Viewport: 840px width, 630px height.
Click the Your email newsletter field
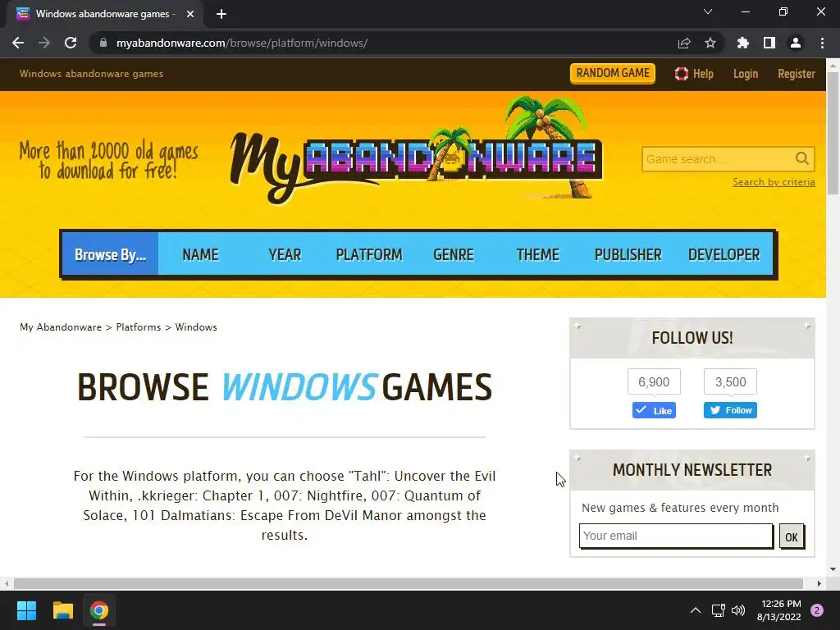tap(676, 536)
